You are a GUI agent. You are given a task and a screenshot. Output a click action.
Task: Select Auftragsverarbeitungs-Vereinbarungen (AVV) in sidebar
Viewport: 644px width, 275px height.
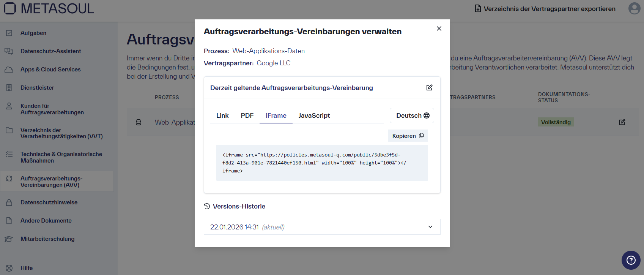(x=57, y=182)
